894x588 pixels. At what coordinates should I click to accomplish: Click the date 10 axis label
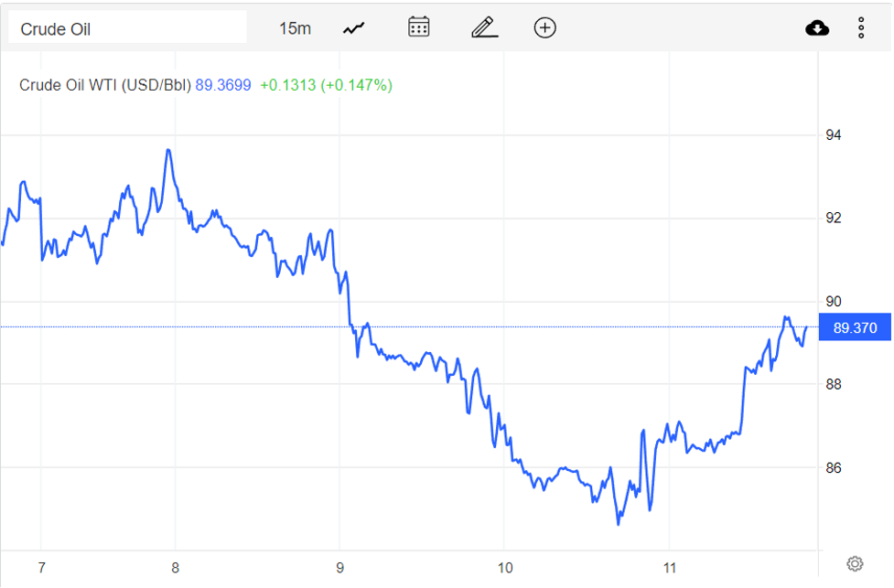[x=504, y=568]
